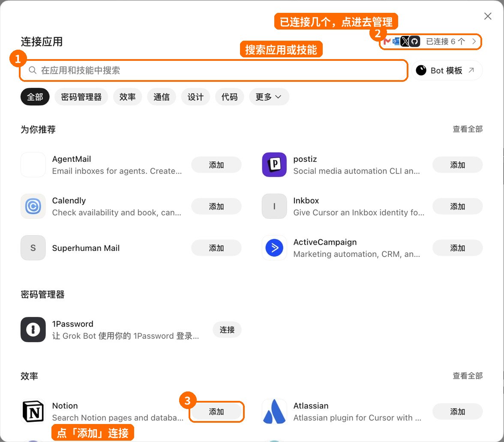Image resolution: width=504 pixels, height=442 pixels.
Task: Click the postiz purple app icon
Action: pyautogui.click(x=274, y=165)
